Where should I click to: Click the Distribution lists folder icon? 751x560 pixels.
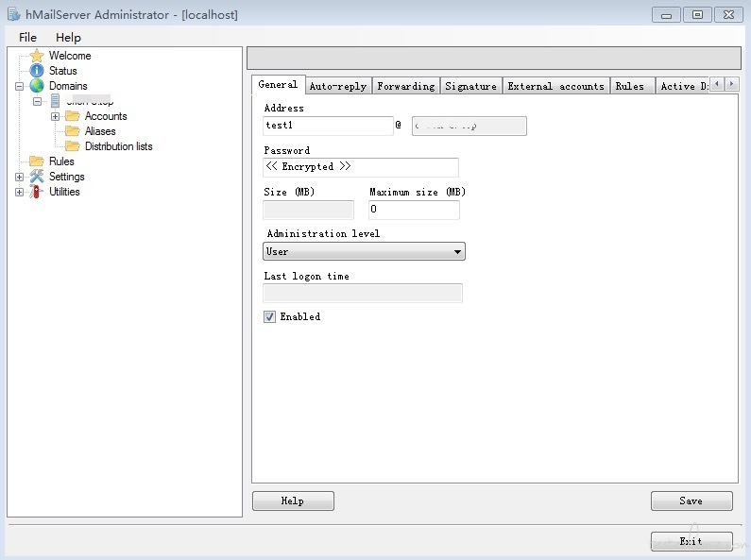(x=73, y=146)
